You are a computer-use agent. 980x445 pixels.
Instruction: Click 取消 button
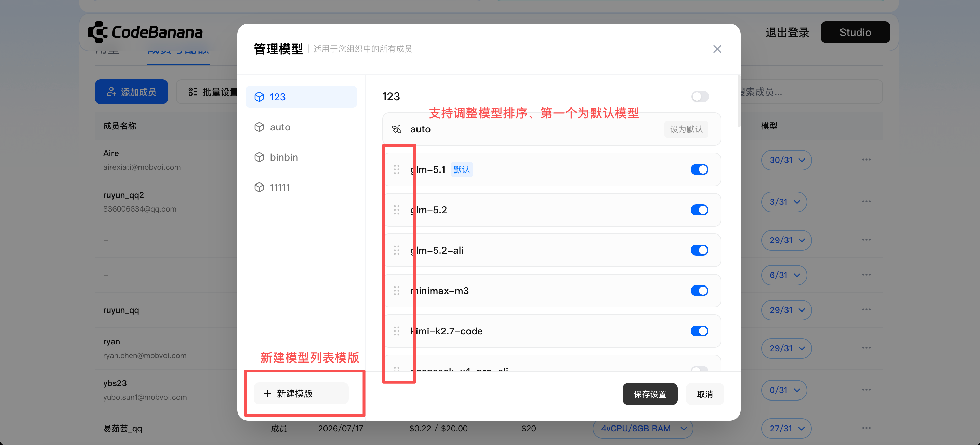pos(704,394)
